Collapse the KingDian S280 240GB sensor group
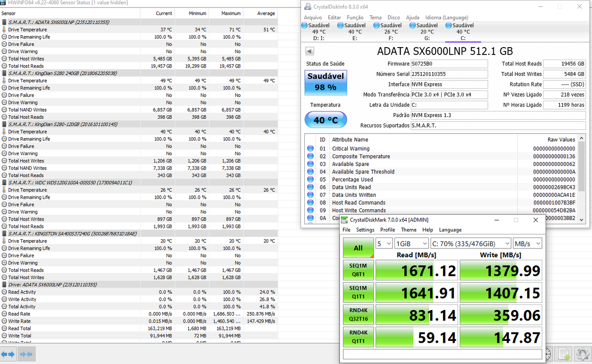This screenshot has width=592, height=364. click(4, 73)
